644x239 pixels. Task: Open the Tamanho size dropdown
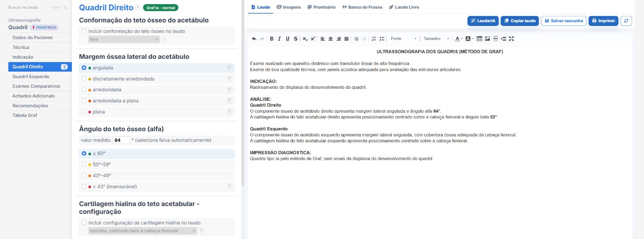tap(436, 39)
